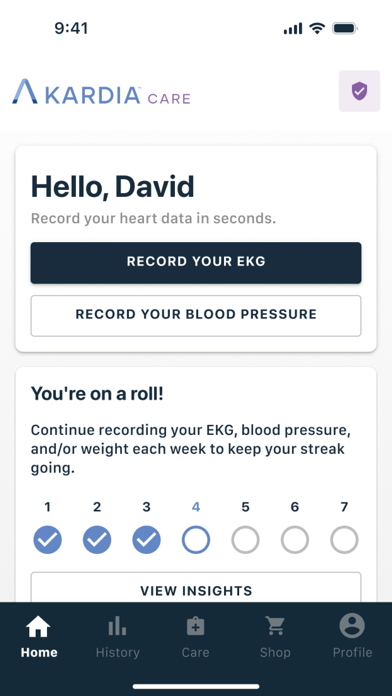Select the current week 4 circle
392x696 pixels.
196,540
